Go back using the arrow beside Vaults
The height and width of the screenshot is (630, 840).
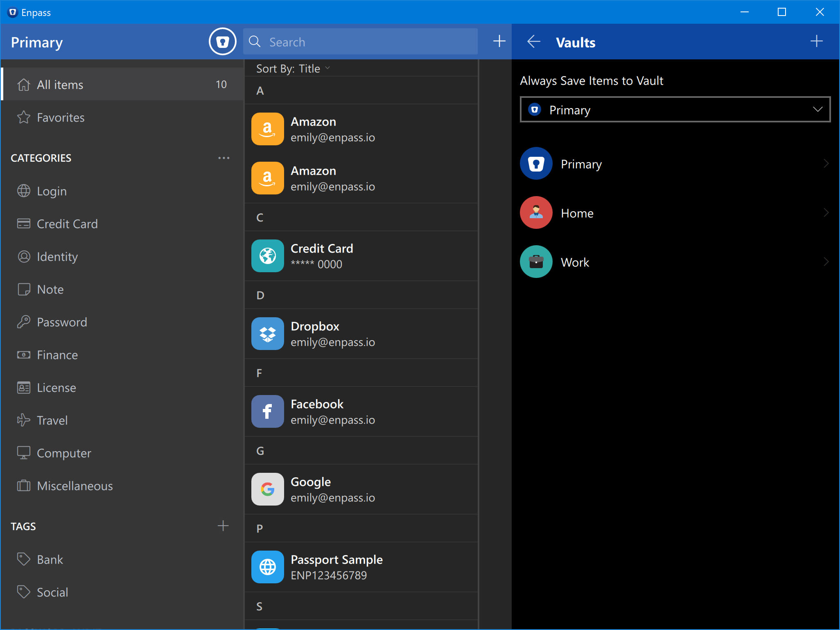click(534, 41)
